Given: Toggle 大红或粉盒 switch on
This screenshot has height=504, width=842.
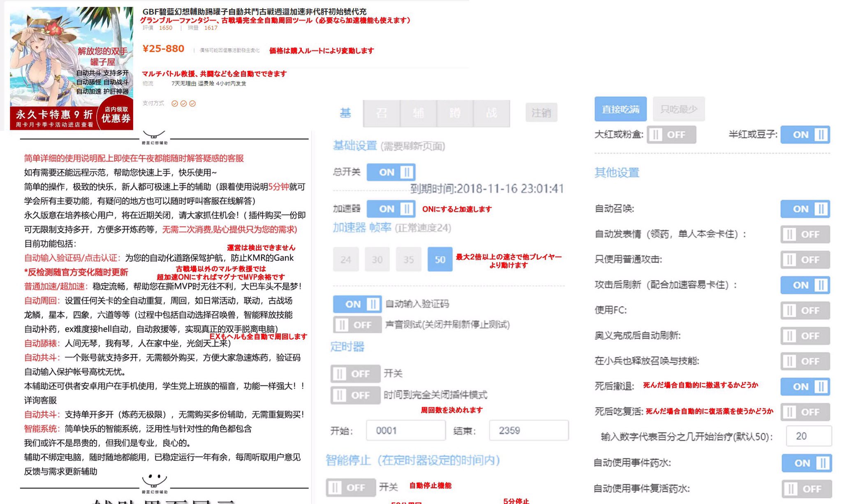Looking at the screenshot, I should tap(671, 134).
